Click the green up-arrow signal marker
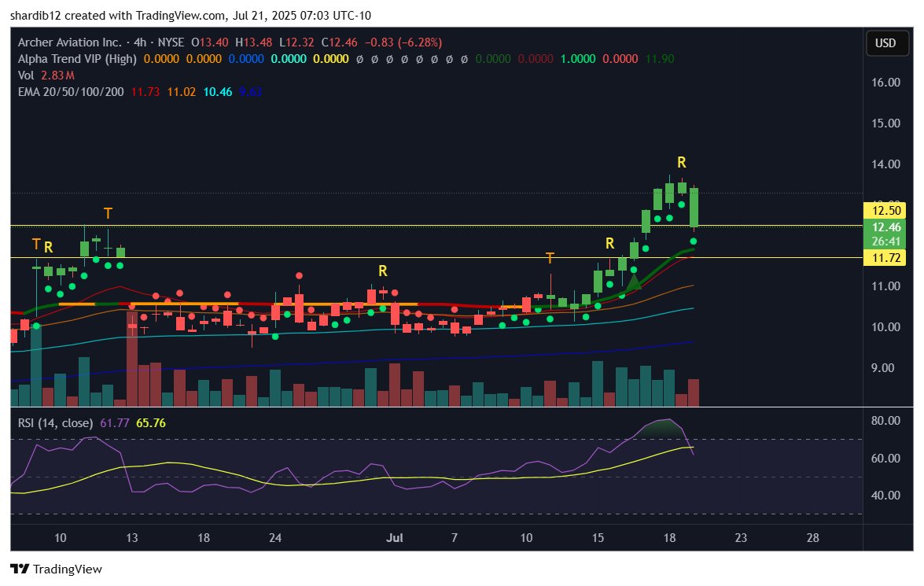Screen dimensions: 924x586 634,282
